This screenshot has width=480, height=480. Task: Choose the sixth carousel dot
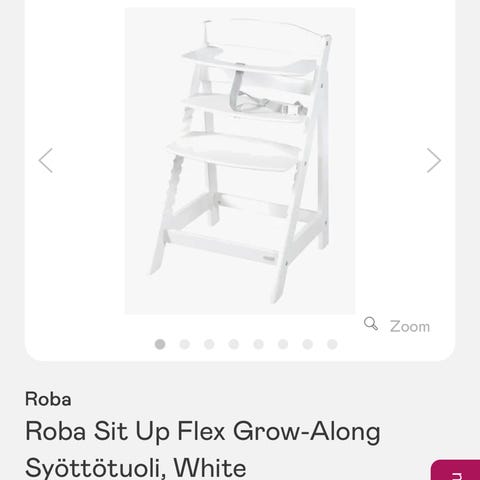tap(283, 344)
